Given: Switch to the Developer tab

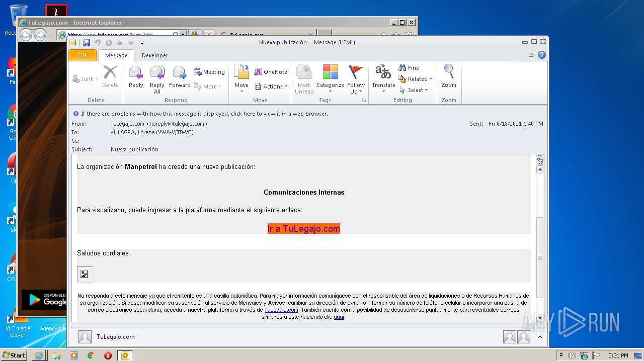Looking at the screenshot, I should [155, 55].
